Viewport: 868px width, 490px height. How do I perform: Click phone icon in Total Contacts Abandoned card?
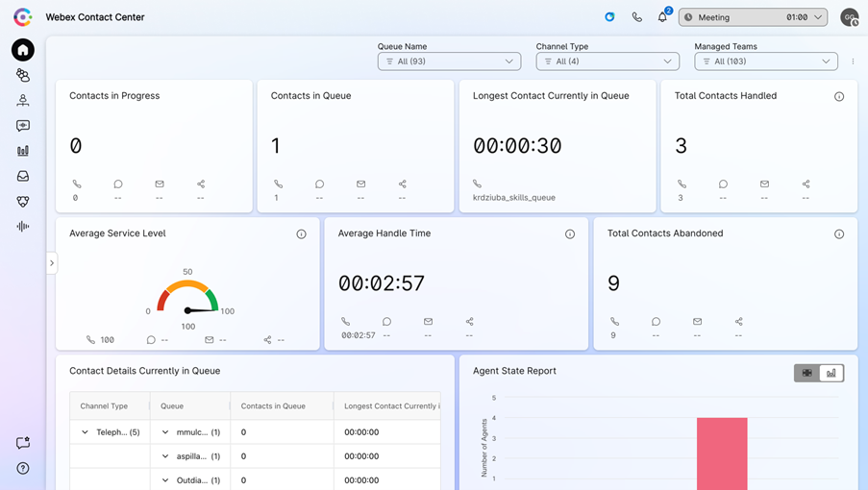pos(614,321)
